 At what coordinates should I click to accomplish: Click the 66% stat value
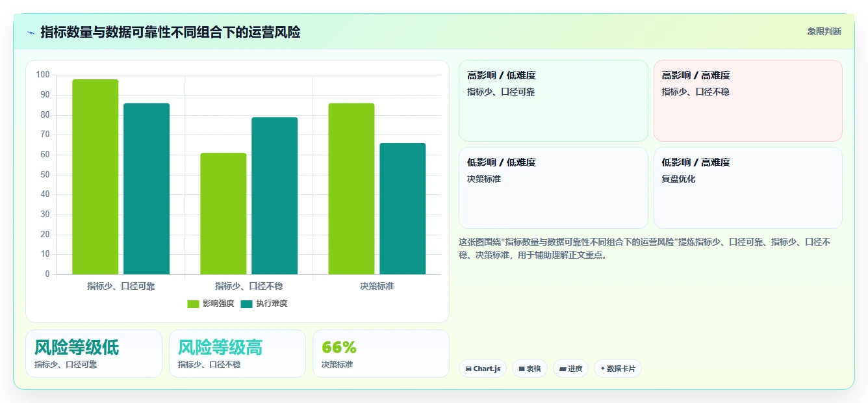coord(339,348)
